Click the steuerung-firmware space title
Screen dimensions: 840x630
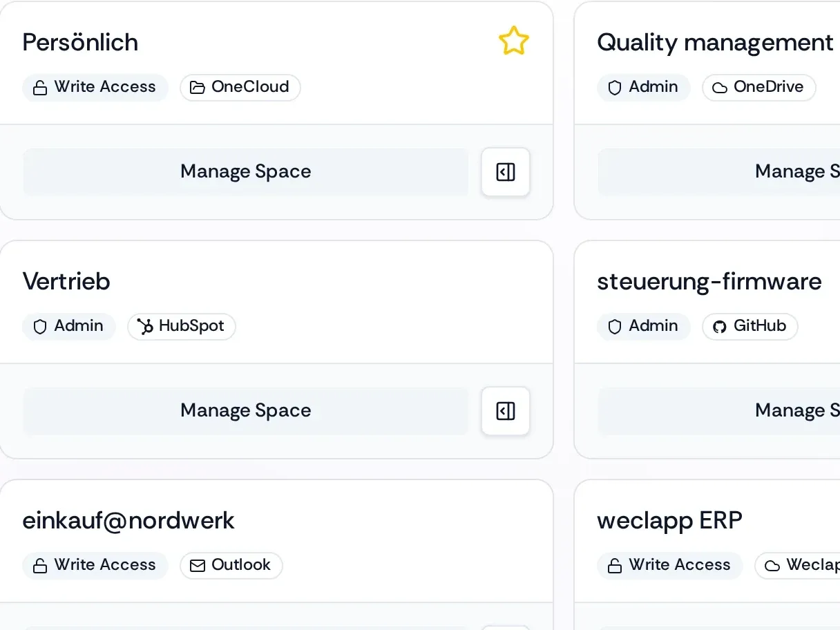[x=709, y=281]
